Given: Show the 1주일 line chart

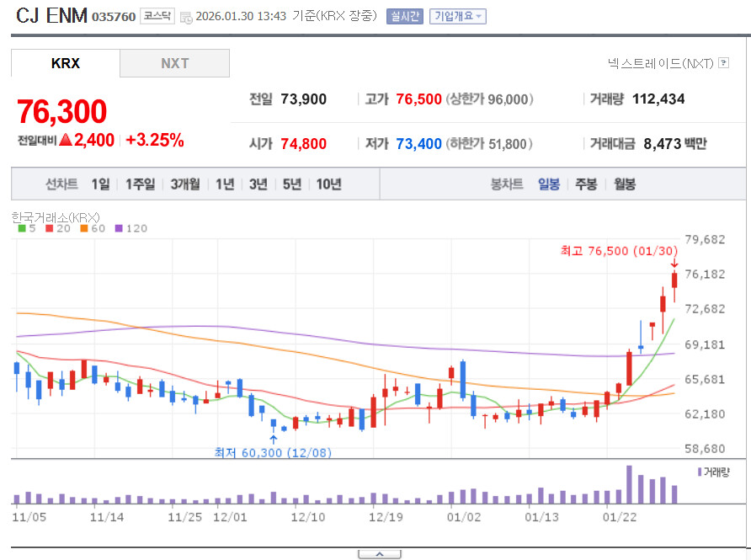Looking at the screenshot, I should pos(141,184).
